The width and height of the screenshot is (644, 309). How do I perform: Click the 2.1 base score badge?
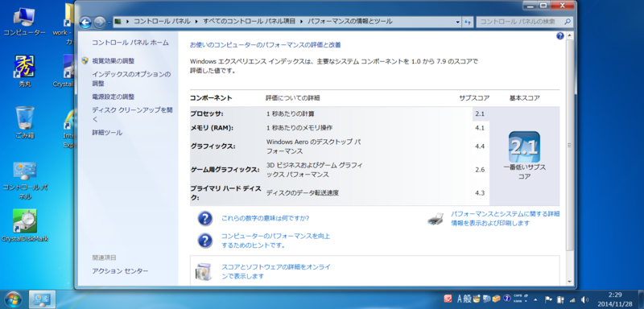(x=524, y=147)
